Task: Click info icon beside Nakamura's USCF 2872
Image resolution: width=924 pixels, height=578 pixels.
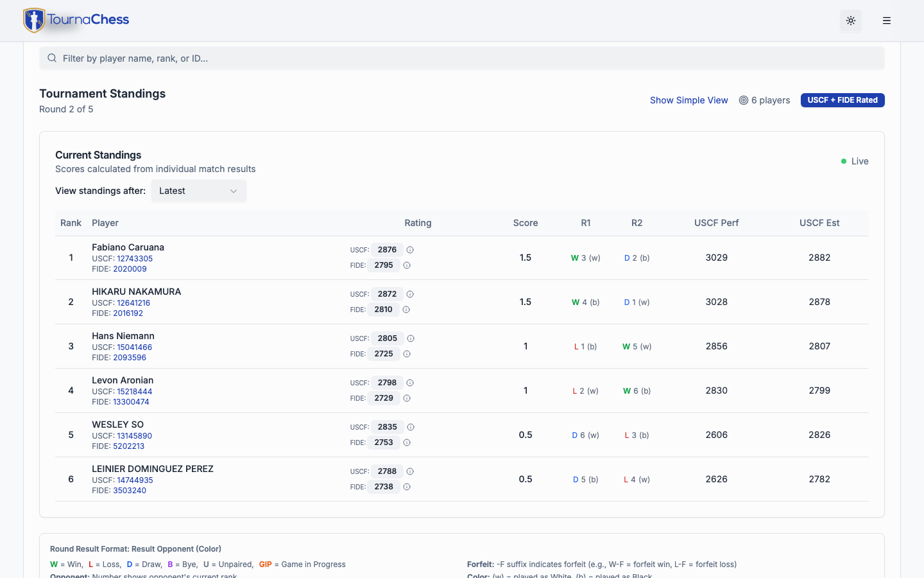Action: [410, 294]
